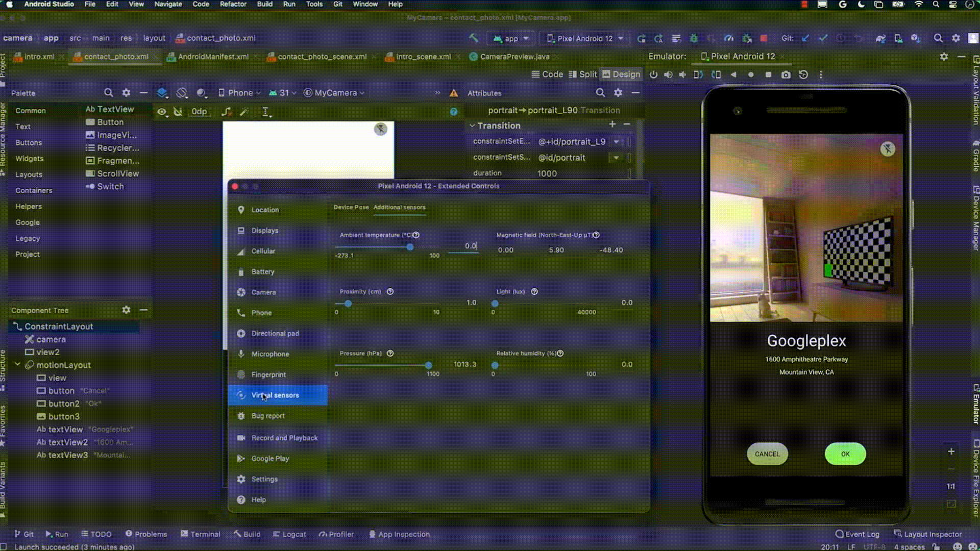Open MyCamera theme dropdown
This screenshot has width=980, height=551.
coord(334,93)
